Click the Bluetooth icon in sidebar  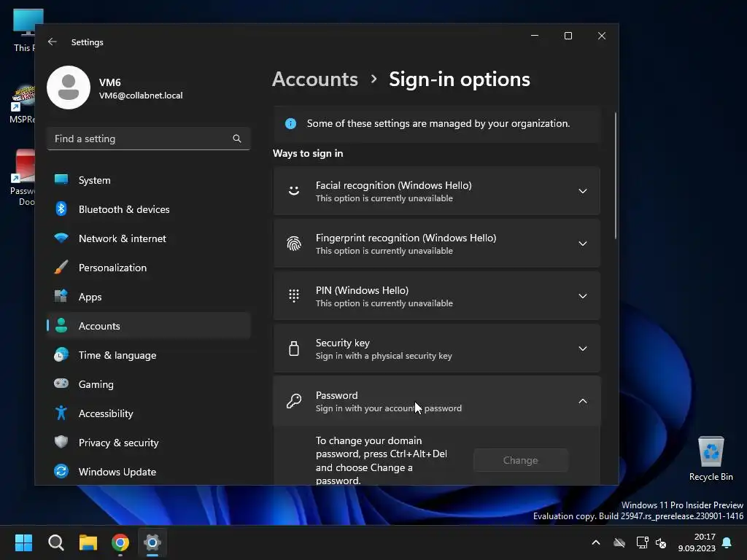pyautogui.click(x=61, y=209)
